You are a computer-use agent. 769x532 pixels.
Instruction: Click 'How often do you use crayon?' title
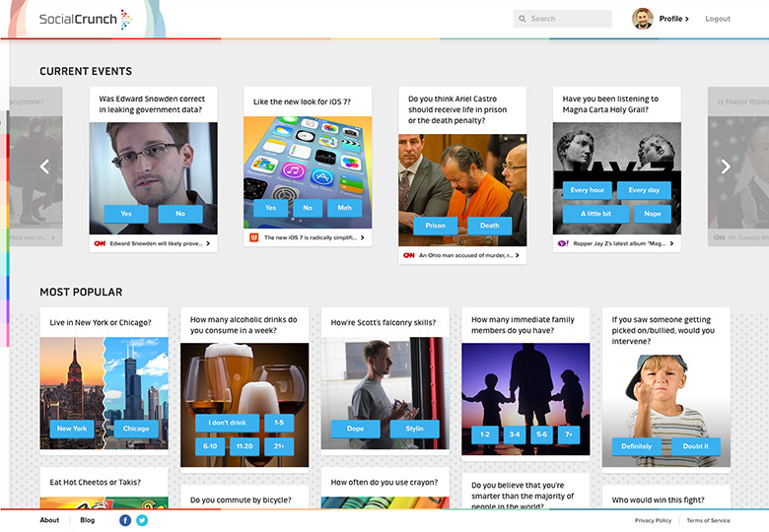click(x=384, y=483)
